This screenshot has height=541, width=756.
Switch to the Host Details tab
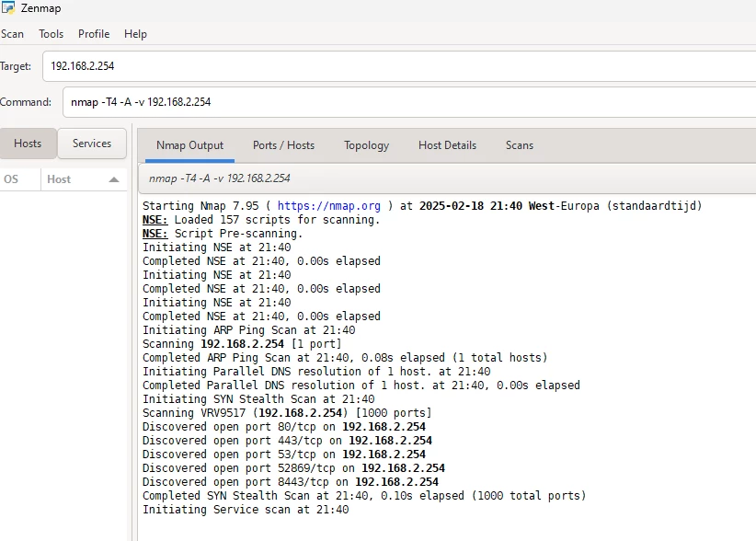pos(447,145)
